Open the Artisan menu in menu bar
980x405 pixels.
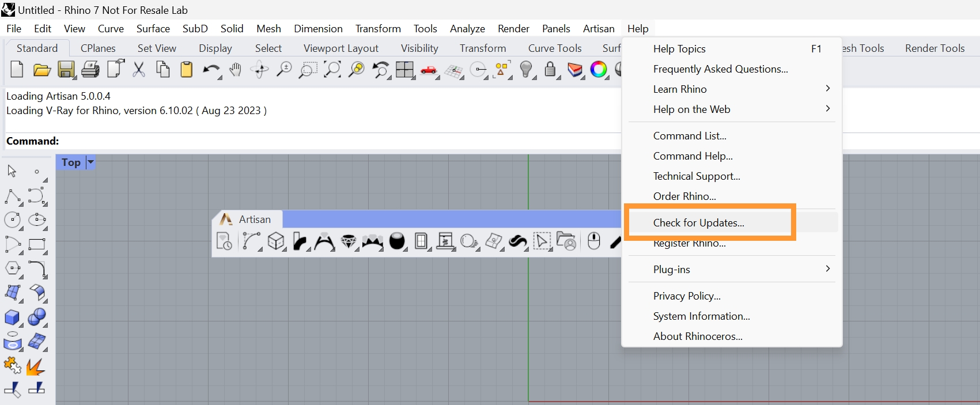(x=598, y=29)
